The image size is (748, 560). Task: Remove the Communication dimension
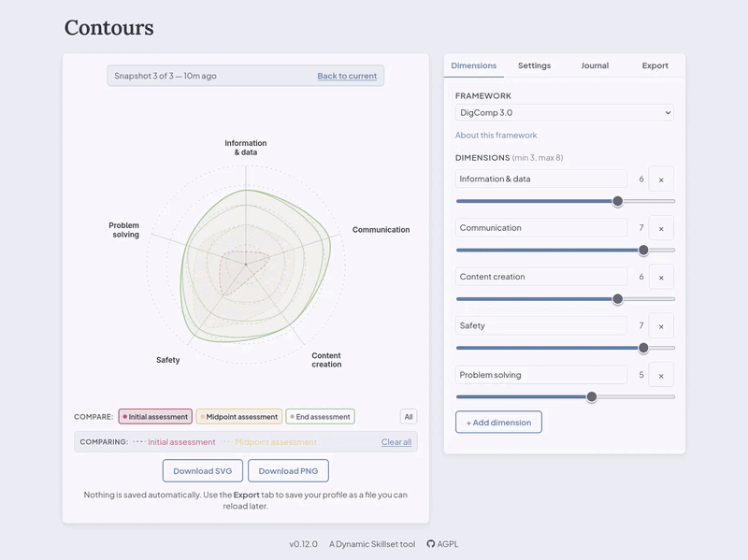point(660,227)
